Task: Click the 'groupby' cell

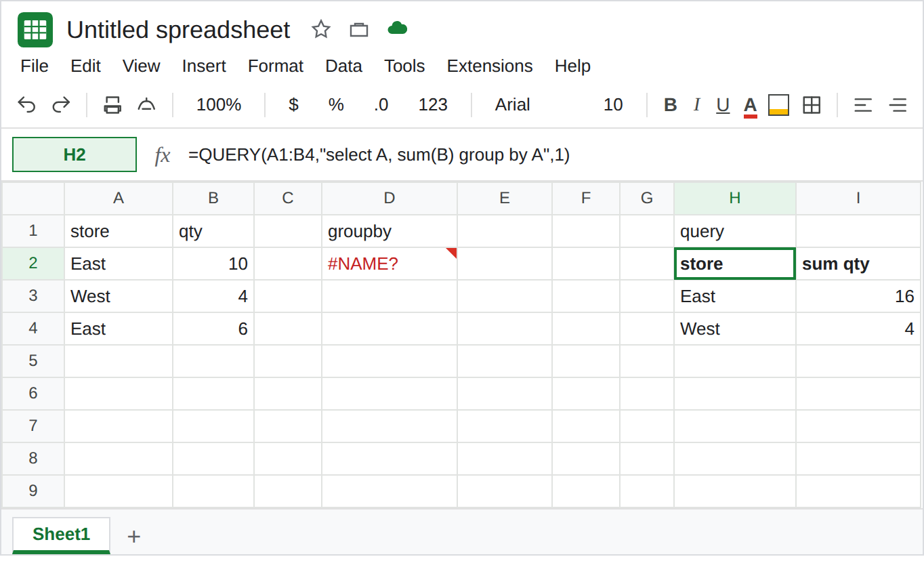Action: [390, 231]
